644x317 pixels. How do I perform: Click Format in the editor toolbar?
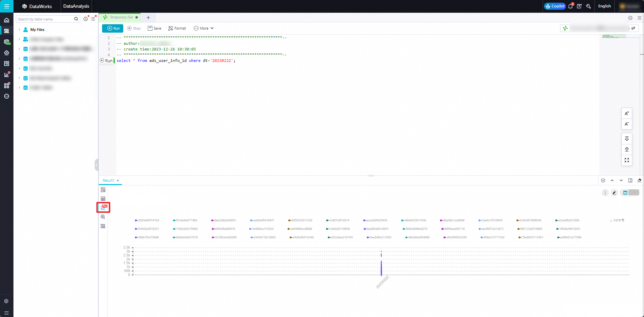(177, 28)
